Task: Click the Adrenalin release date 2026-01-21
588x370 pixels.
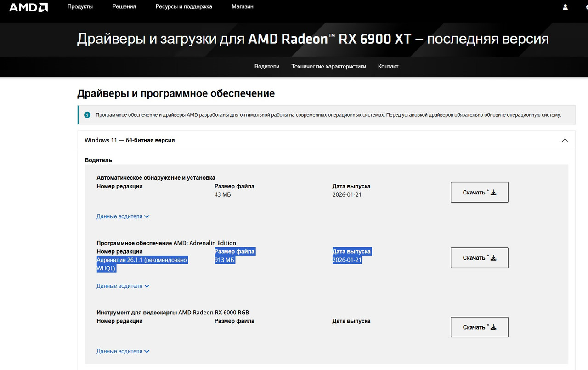Action: coord(347,260)
